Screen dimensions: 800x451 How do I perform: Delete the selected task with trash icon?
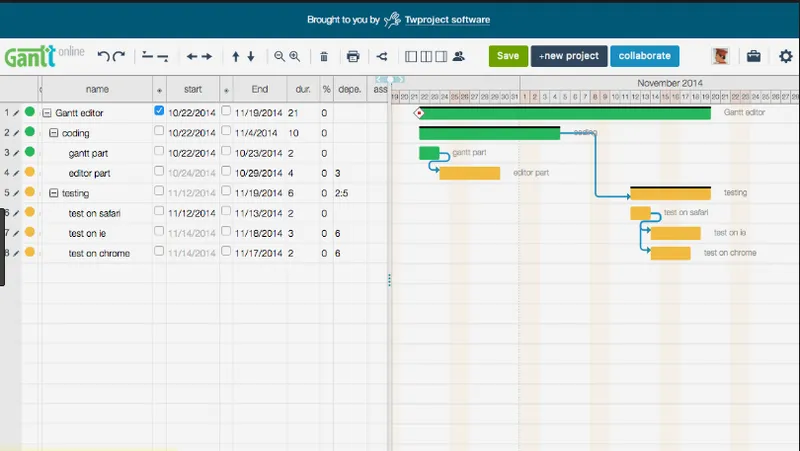(x=323, y=56)
